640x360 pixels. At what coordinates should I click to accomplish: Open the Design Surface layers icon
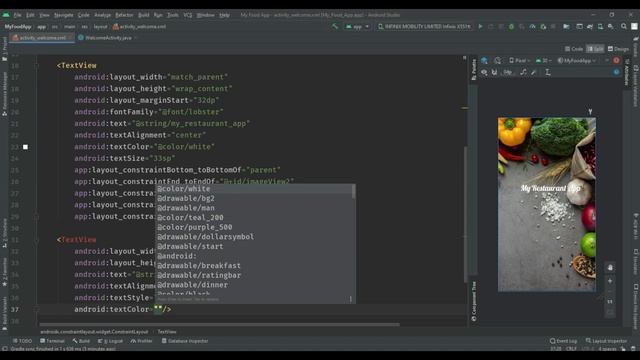[484, 60]
